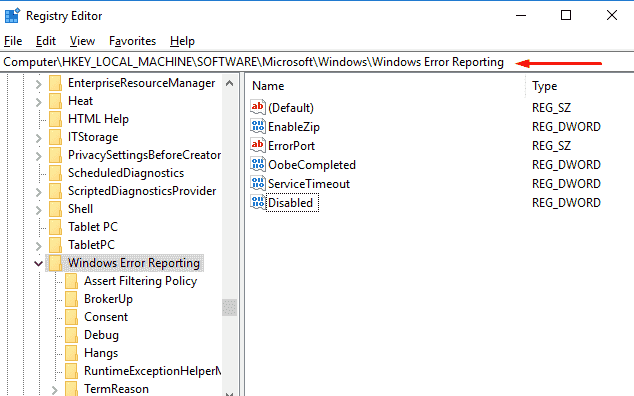Expand the ITStorage key

[x=38, y=138]
